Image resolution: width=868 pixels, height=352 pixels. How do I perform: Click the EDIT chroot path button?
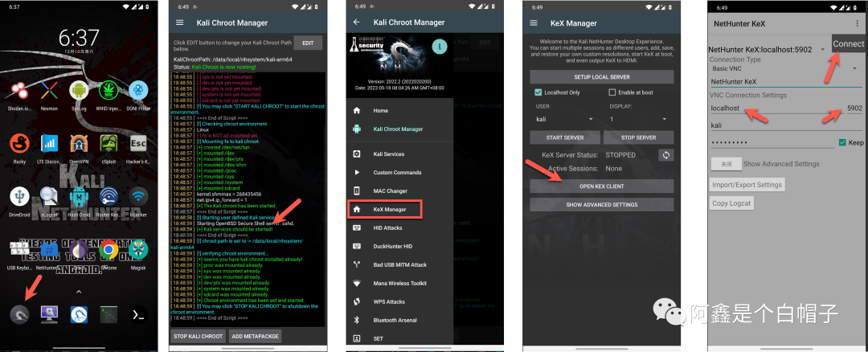308,43
